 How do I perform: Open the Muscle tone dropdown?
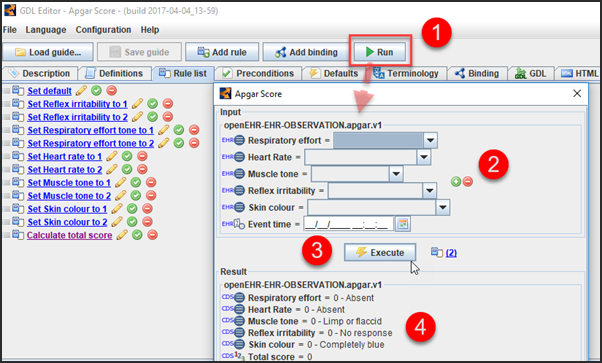[x=396, y=174]
